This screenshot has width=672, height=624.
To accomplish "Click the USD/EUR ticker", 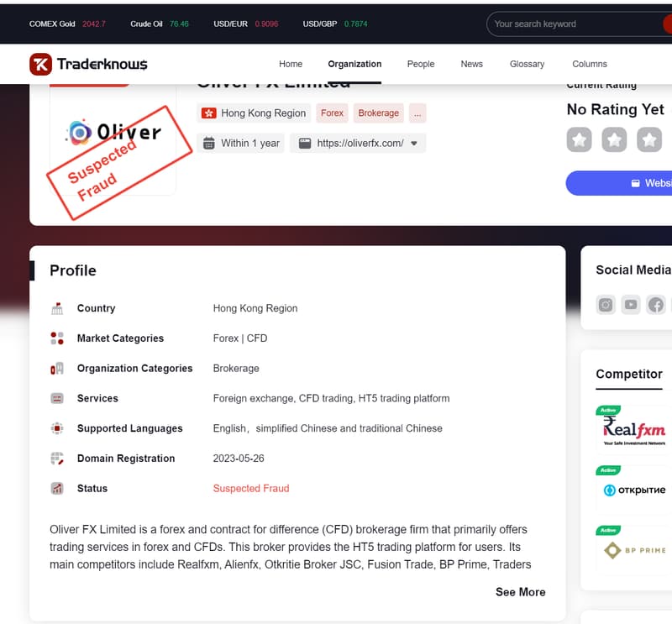I will pyautogui.click(x=245, y=24).
